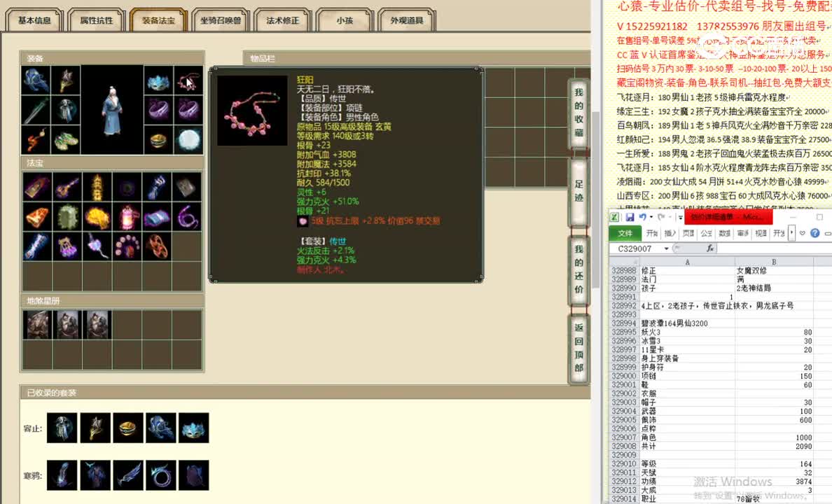Click the Save icon on Excel's quick access toolbar
This screenshot has width=832, height=504.
pyautogui.click(x=630, y=217)
